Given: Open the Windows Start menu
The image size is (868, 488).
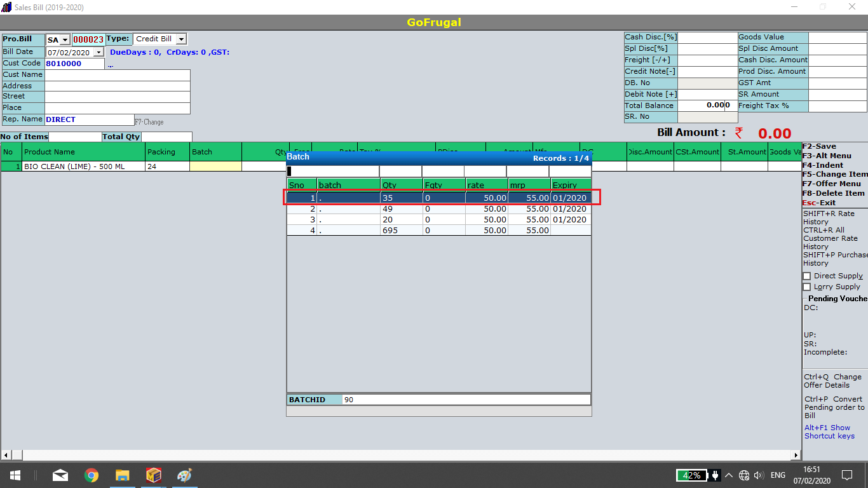Looking at the screenshot, I should (15, 475).
